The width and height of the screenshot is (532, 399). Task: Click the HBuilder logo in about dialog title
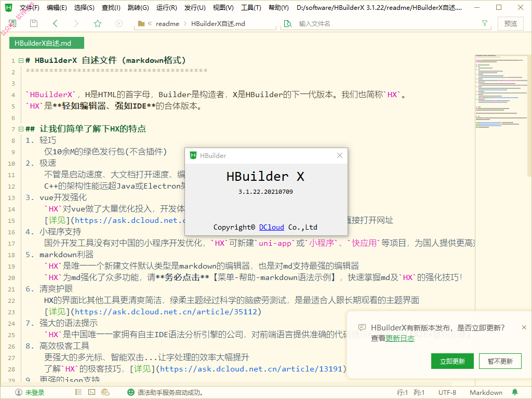pos(193,155)
